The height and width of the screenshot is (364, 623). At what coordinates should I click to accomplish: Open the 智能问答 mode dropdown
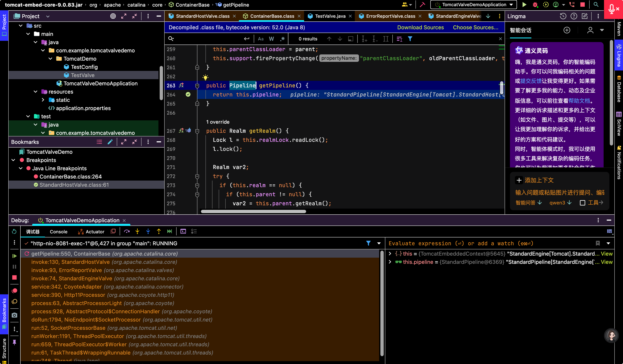(529, 203)
